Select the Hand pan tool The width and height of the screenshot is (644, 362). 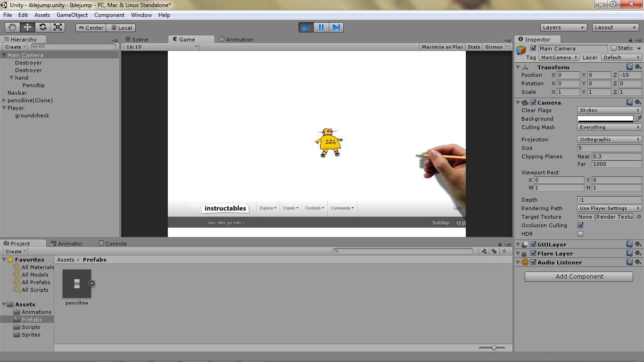click(13, 27)
